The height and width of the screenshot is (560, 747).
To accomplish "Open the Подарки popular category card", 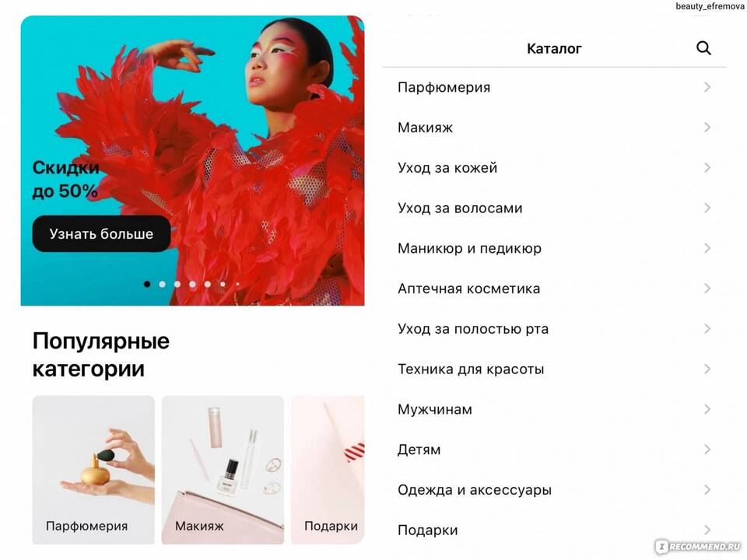I will point(328,470).
